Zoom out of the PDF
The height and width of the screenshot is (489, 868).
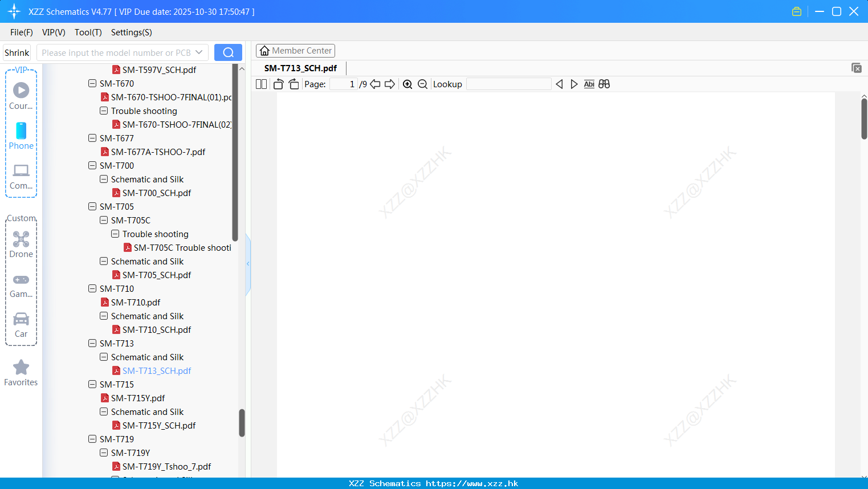pyautogui.click(x=422, y=84)
